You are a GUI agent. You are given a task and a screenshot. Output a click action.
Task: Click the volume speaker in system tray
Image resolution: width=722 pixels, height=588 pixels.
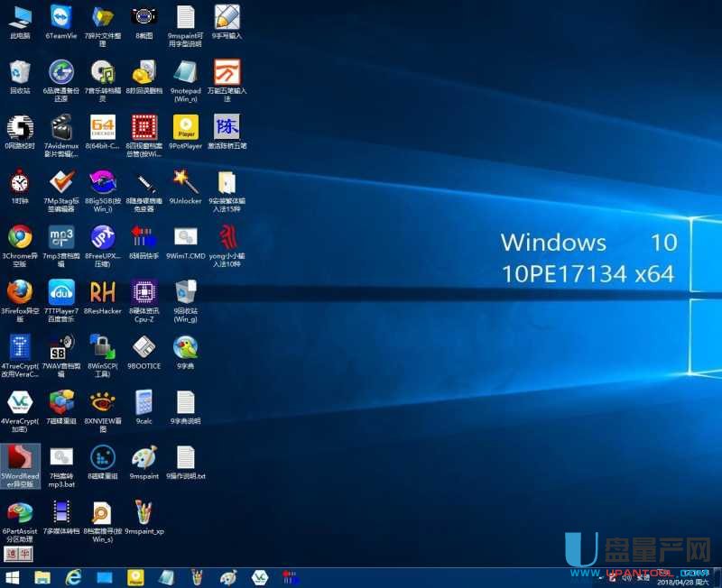626,577
